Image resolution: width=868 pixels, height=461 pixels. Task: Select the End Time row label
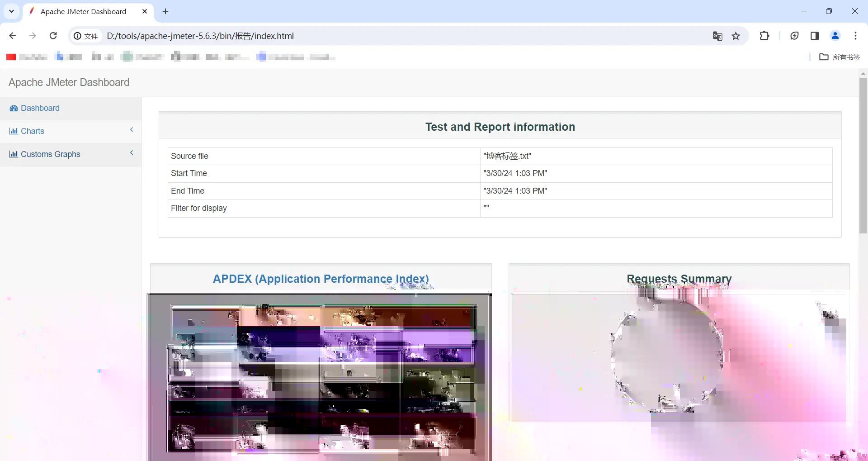pos(188,191)
